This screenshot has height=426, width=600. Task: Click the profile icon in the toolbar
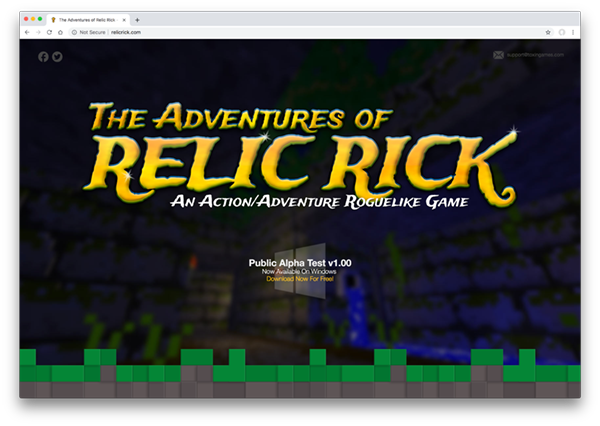coord(561,32)
